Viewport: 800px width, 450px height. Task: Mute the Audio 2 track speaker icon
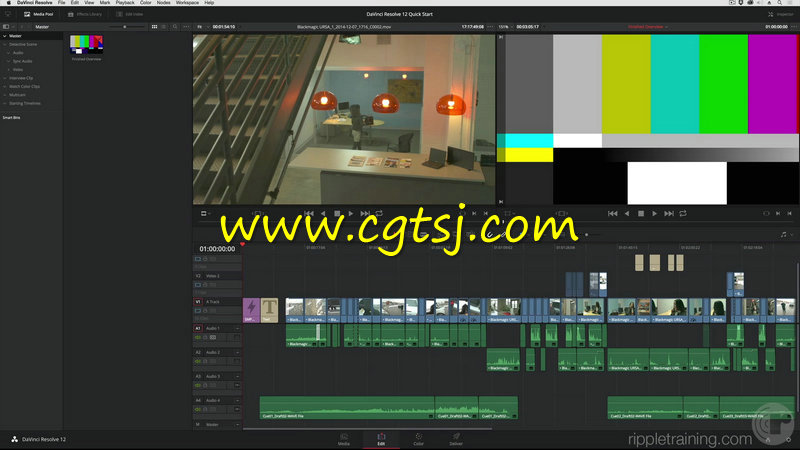coord(198,361)
